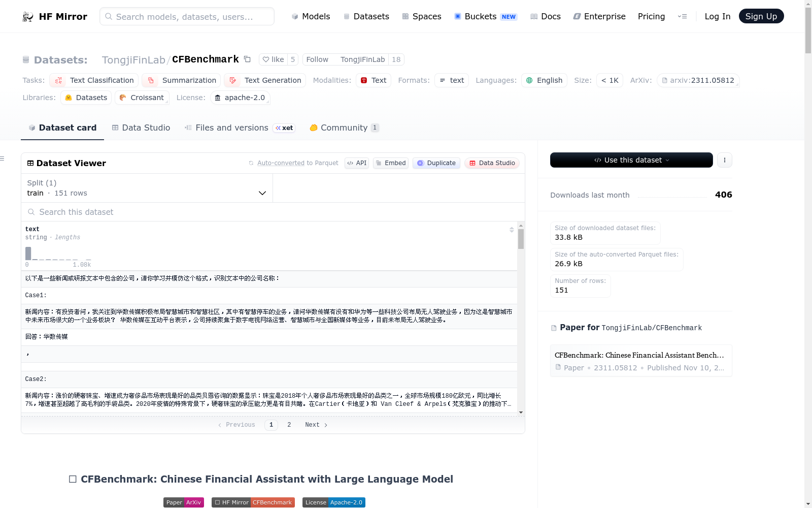Open the Spaces nav item
The image size is (812, 508).
(422, 16)
